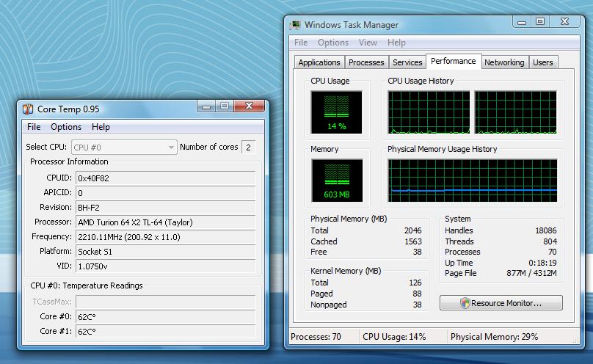
Task: Click the Physical Memory Usage History graph
Action: tap(473, 181)
